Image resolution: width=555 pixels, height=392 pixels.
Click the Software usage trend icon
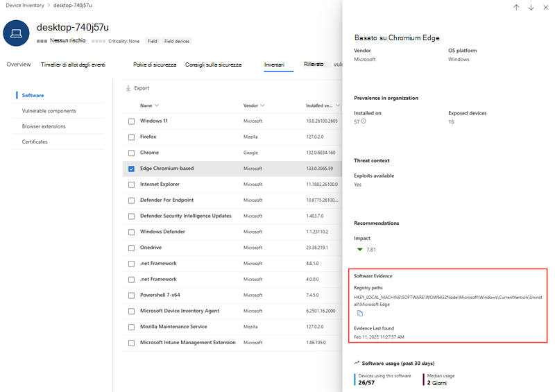[357, 363]
